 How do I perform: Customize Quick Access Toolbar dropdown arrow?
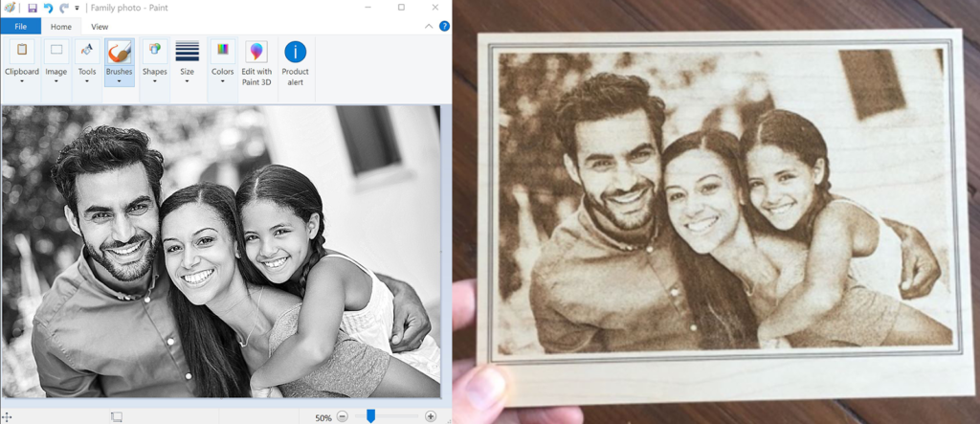(x=78, y=8)
